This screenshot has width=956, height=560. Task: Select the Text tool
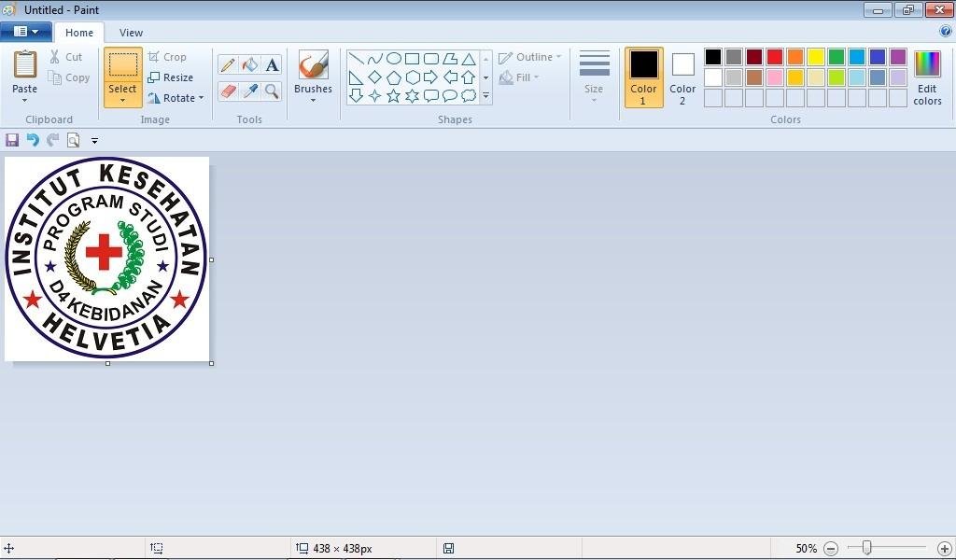(x=272, y=64)
